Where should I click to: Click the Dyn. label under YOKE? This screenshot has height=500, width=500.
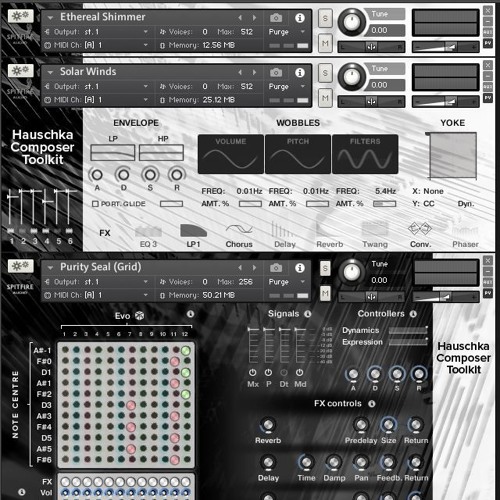tap(466, 204)
